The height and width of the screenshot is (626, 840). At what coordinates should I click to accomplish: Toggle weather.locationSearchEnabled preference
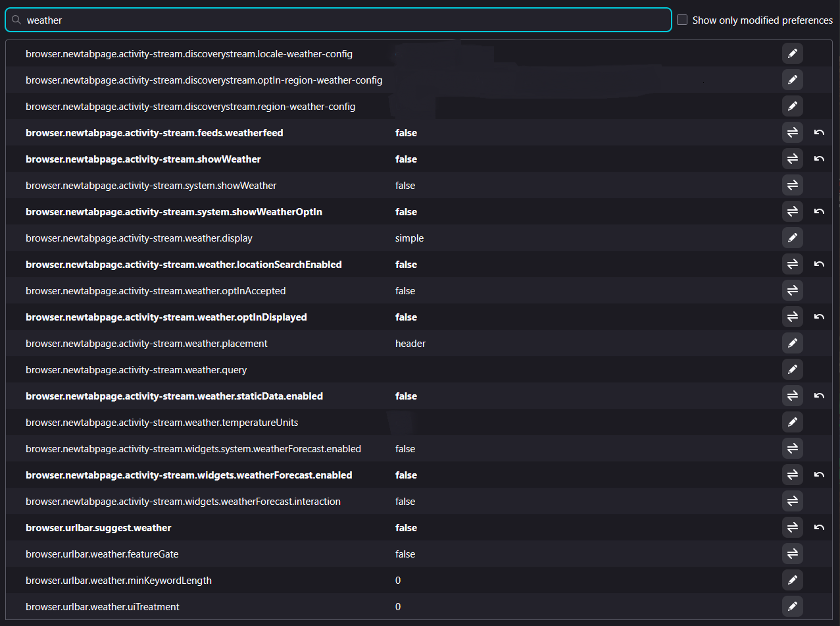[x=792, y=264]
